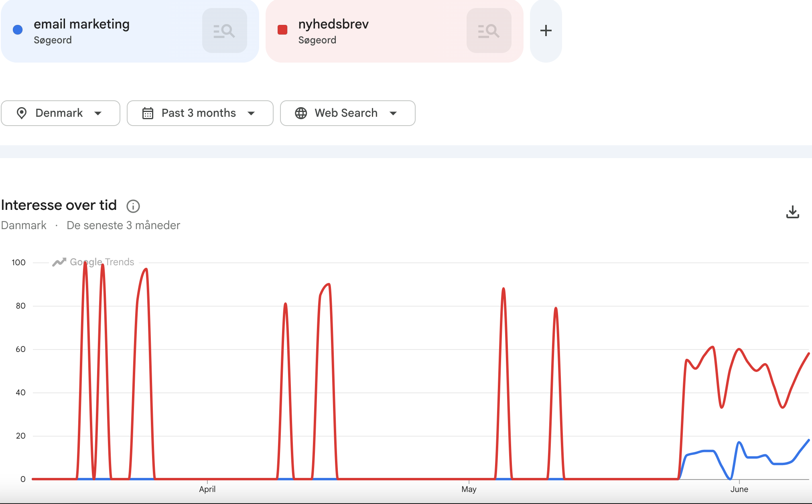Image resolution: width=812 pixels, height=504 pixels.
Task: Edit the nyhedsbrev search term
Action: pos(333,24)
